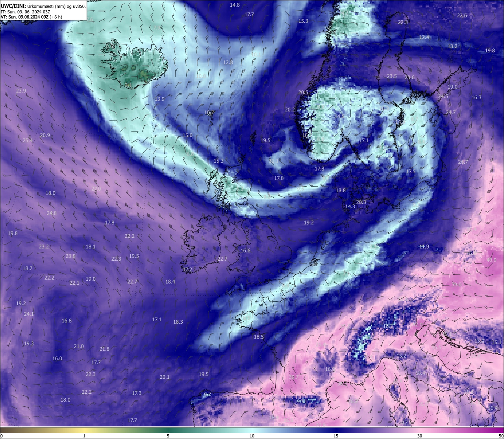Click the value 12.4 on the map
The image size is (504, 439).
point(424,37)
